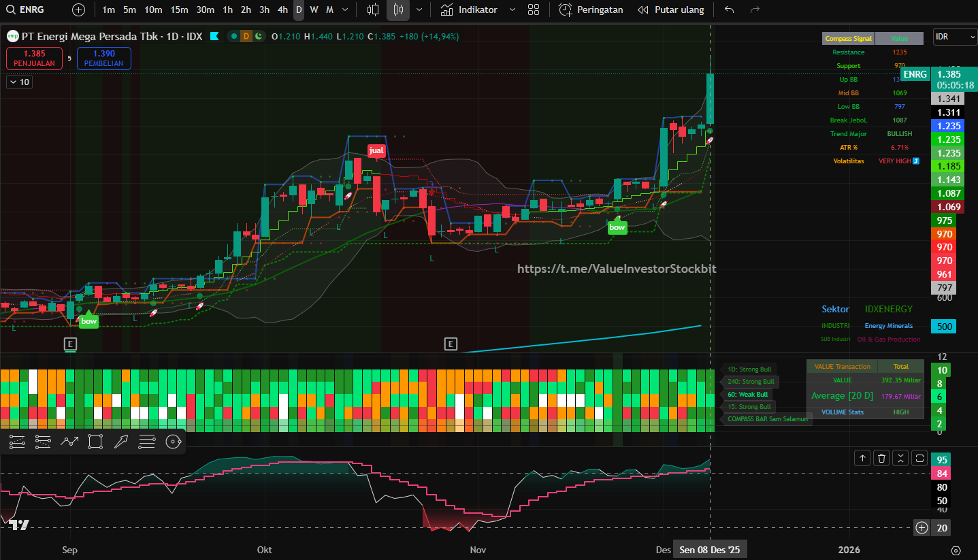Move the oscillator pane up
The height and width of the screenshot is (560, 978).
[x=862, y=458]
